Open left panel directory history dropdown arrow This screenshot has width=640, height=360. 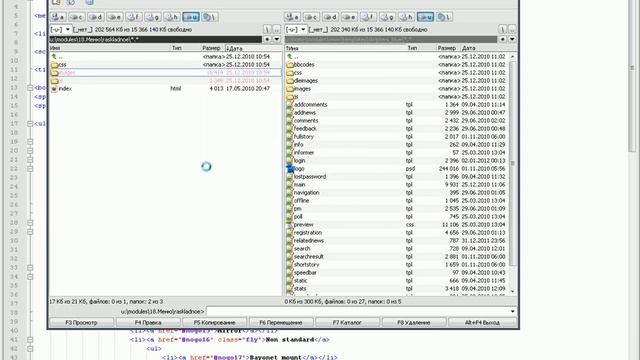(x=277, y=39)
